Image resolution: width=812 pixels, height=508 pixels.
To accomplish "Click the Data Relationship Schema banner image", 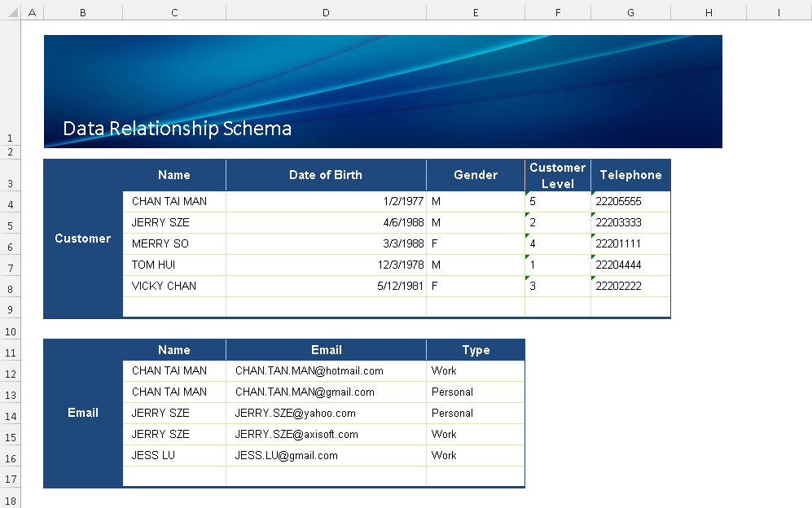I will coord(383,91).
